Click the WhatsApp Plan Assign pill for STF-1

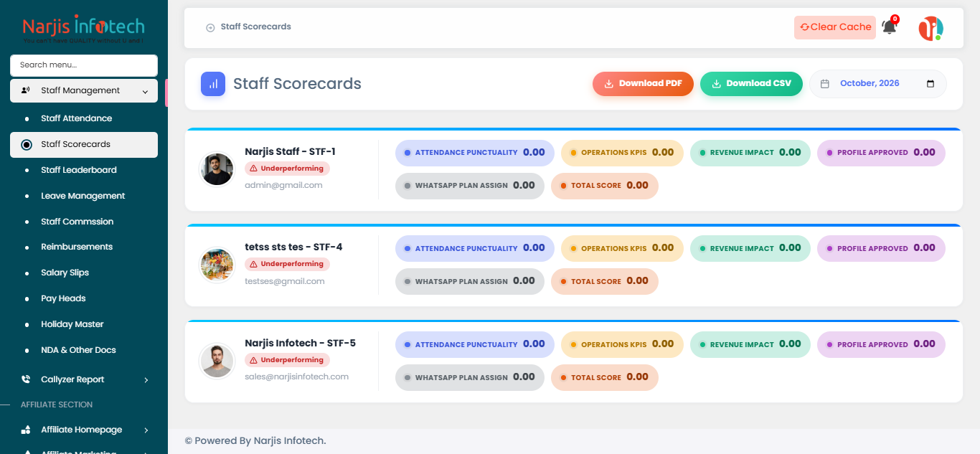[x=470, y=186]
